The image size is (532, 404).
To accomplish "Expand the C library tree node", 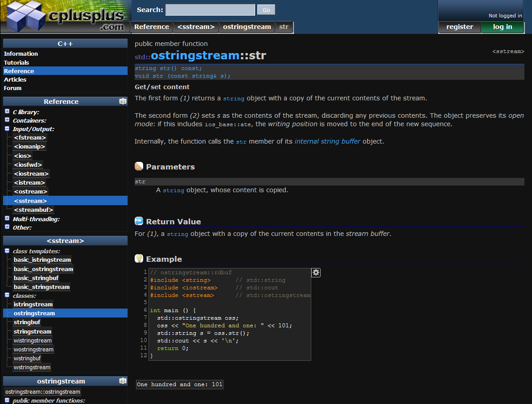I will pyautogui.click(x=6, y=111).
